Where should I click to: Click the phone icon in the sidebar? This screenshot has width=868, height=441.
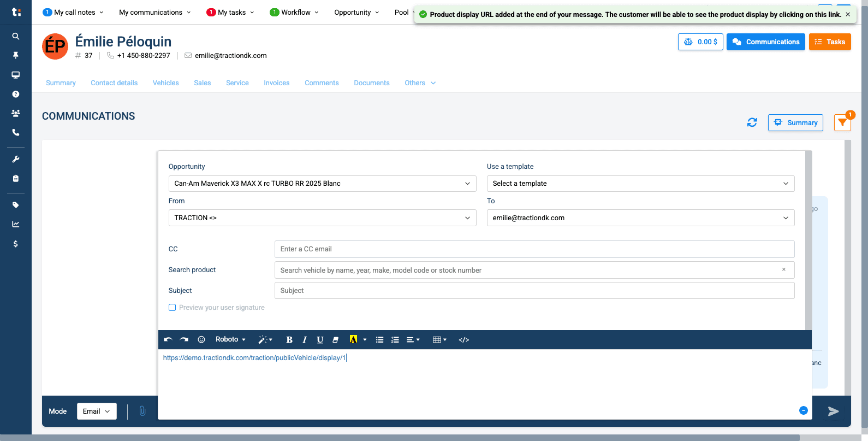(16, 132)
